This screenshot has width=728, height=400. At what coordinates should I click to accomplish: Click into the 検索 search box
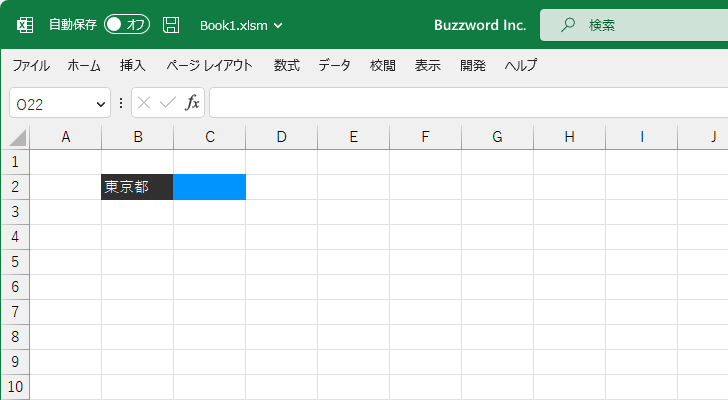tap(634, 25)
